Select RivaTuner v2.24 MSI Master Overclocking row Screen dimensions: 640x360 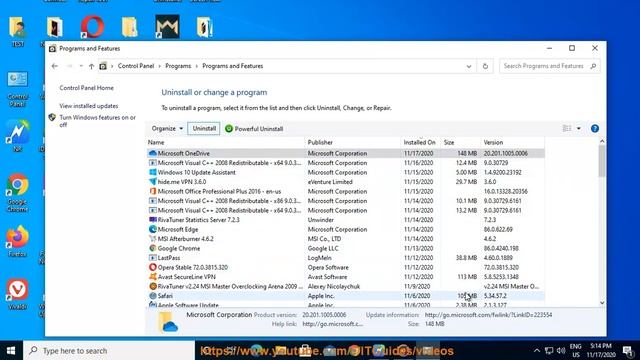click(x=345, y=287)
